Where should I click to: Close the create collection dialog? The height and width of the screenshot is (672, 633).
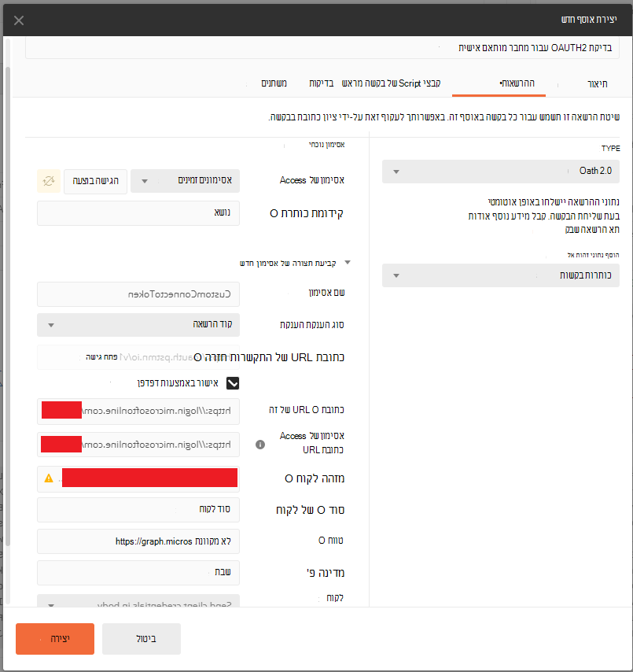[x=18, y=20]
